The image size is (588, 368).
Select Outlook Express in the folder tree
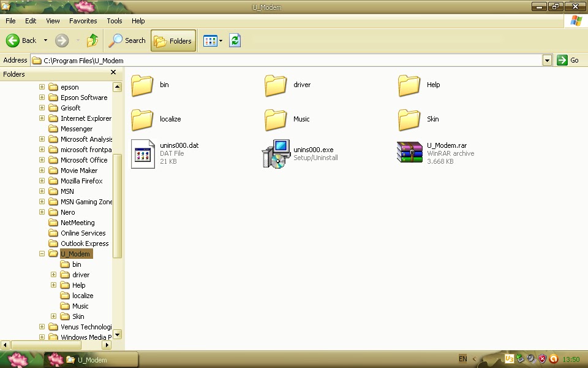pyautogui.click(x=85, y=243)
